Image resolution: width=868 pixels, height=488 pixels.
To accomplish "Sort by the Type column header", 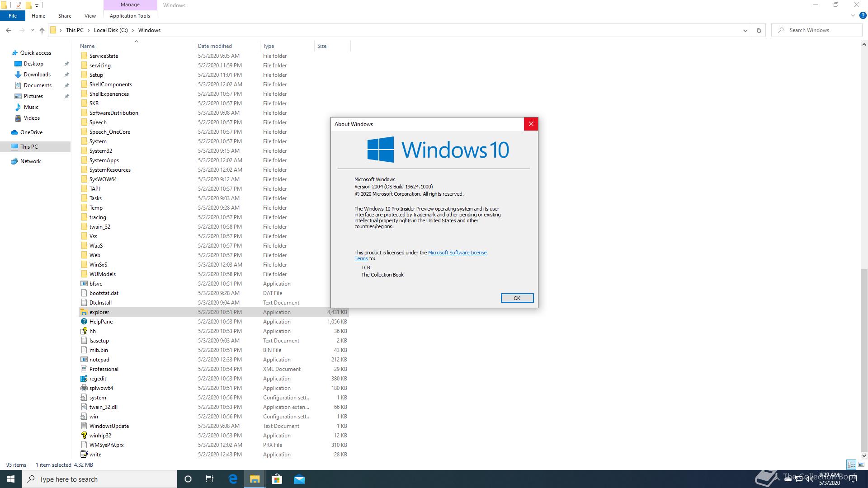I will (x=287, y=46).
